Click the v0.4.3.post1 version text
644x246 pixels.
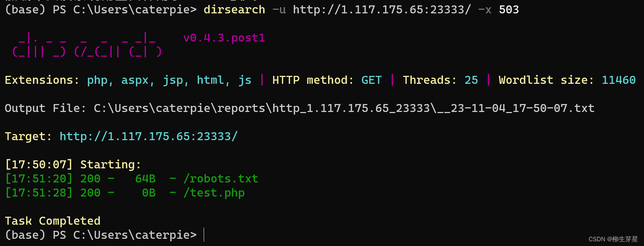(x=224, y=38)
